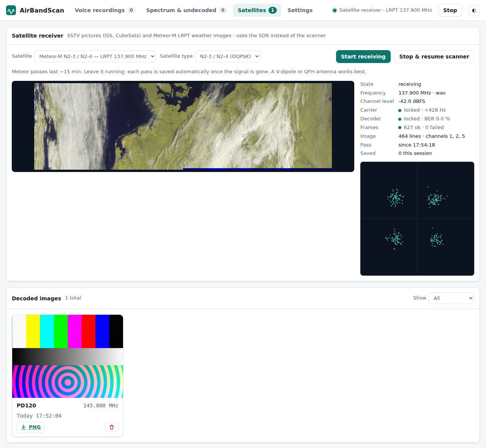Open the Settings tab
This screenshot has height=448, width=486.
click(300, 10)
